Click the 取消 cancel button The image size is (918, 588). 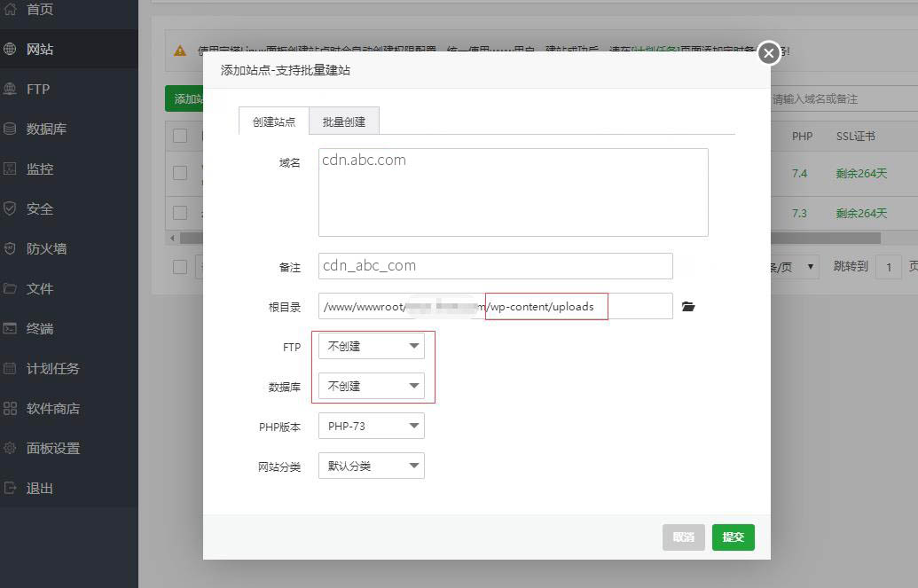click(683, 537)
